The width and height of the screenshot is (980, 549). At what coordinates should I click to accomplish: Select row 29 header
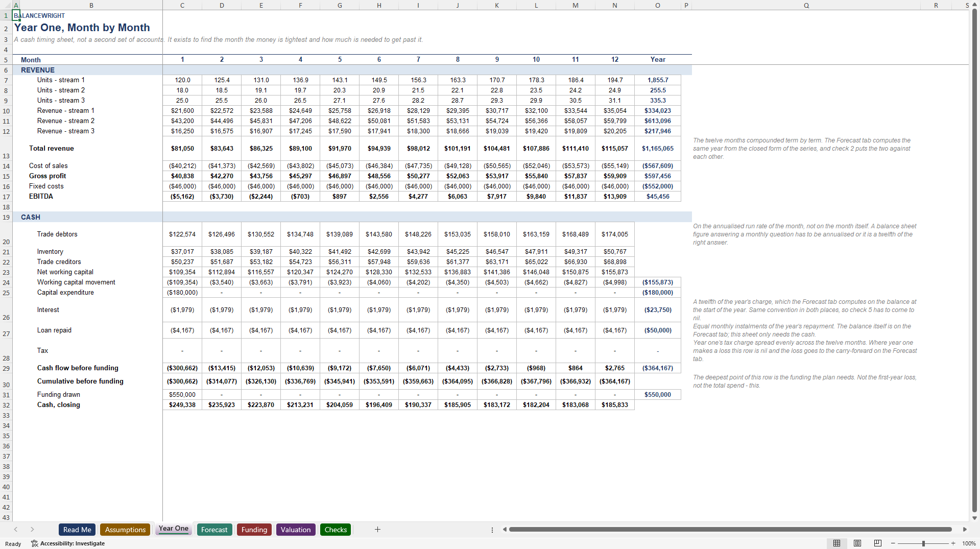click(6, 368)
